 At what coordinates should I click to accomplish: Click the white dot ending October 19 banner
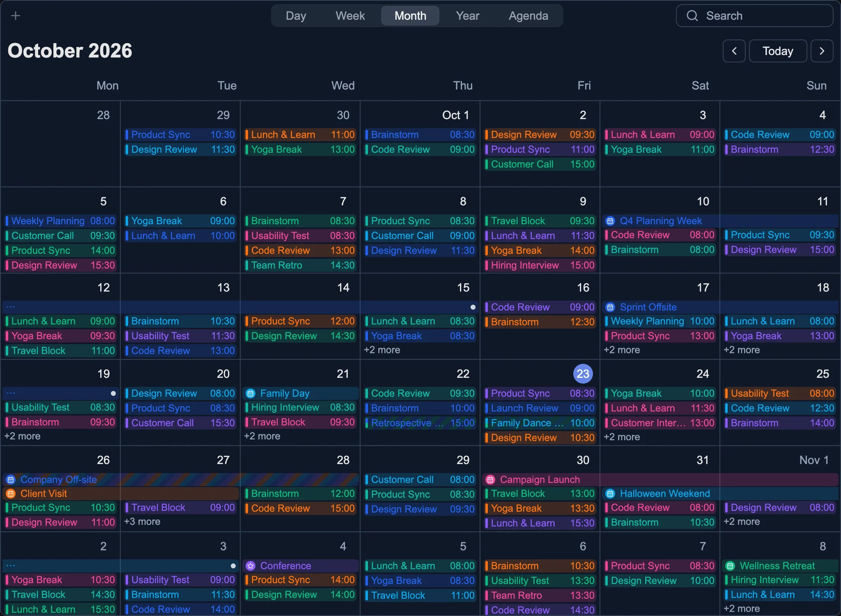click(113, 393)
